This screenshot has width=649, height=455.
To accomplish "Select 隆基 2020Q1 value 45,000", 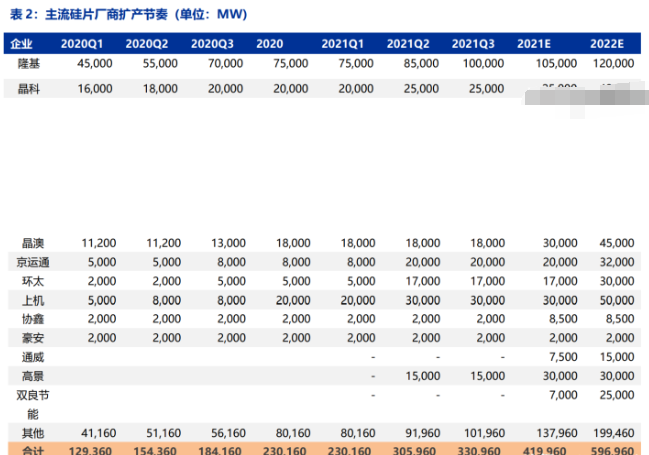I will [95, 64].
